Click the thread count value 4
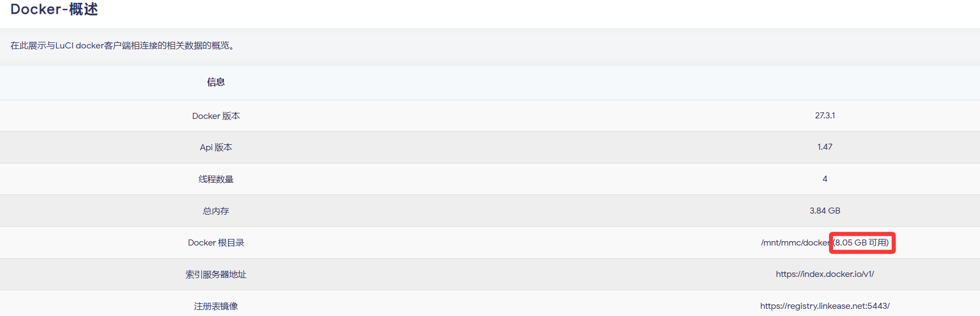 pos(825,179)
